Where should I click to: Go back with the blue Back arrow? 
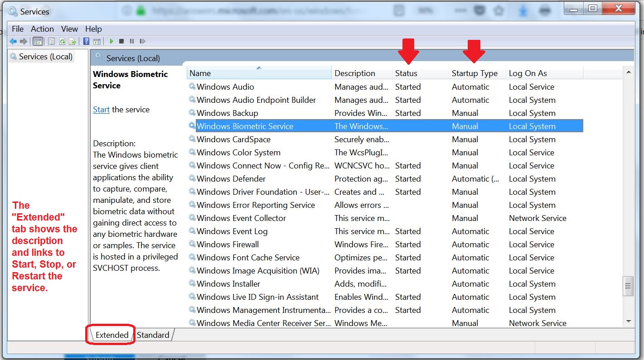(13, 41)
